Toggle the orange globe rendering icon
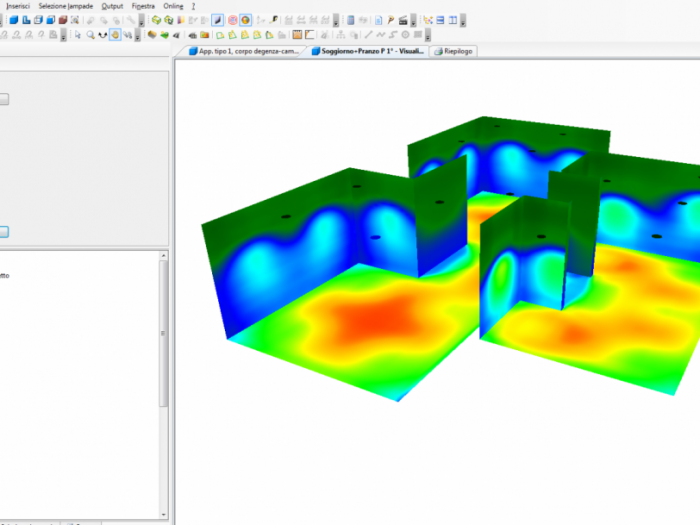 click(245, 20)
